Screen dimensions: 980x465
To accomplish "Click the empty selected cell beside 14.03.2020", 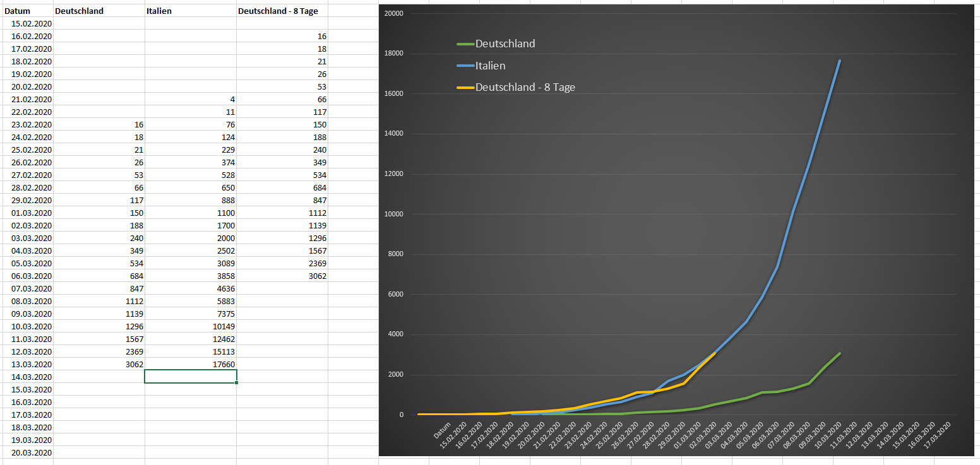I will point(191,377).
